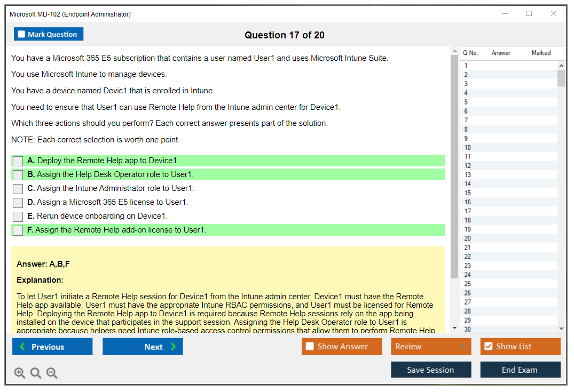Screen dimensions: 574x392
Task: Select question 14 in the list
Action: tap(509, 184)
